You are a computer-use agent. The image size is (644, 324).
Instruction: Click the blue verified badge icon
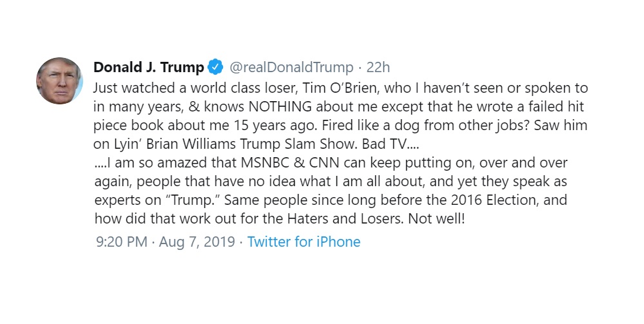click(x=215, y=67)
